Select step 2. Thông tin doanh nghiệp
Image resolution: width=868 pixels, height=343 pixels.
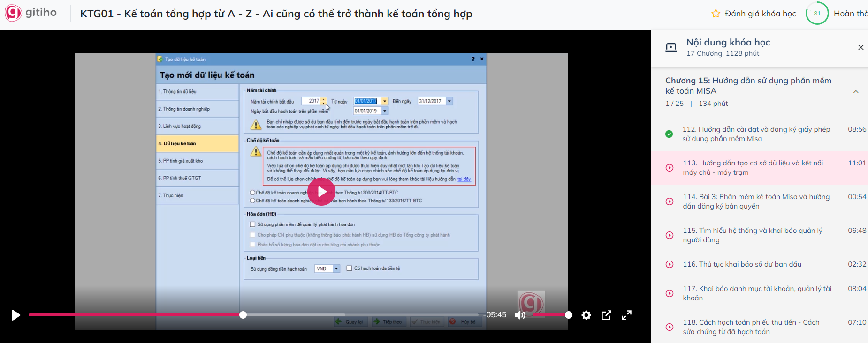point(198,109)
